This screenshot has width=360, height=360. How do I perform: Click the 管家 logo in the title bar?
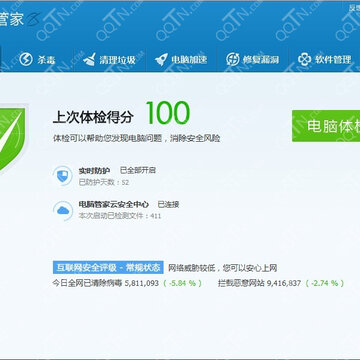tap(12, 19)
